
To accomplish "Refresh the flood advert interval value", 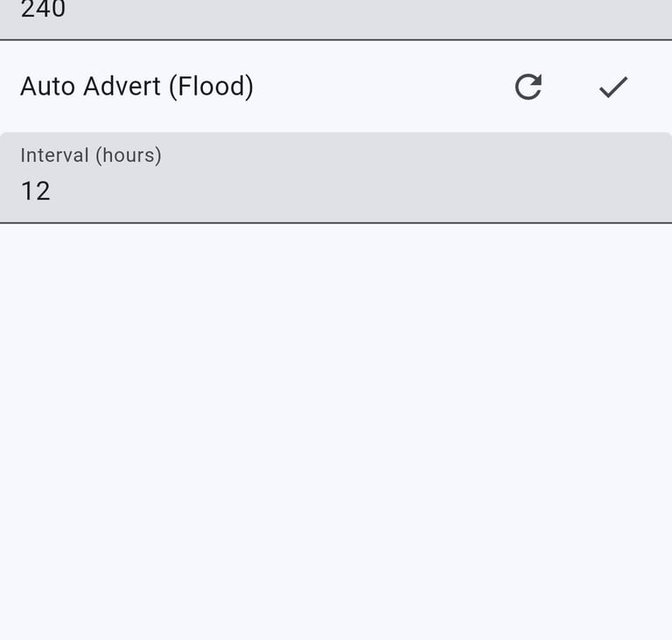I will click(x=528, y=87).
